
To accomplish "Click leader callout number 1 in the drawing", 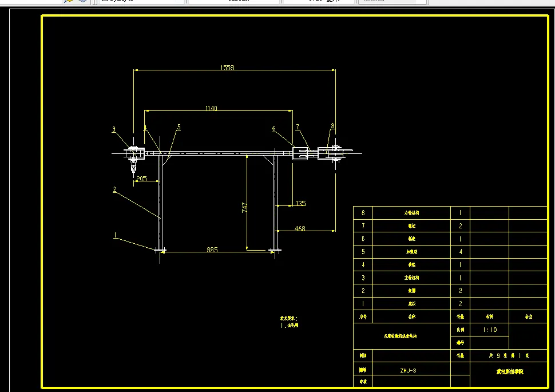I will pyautogui.click(x=115, y=235).
